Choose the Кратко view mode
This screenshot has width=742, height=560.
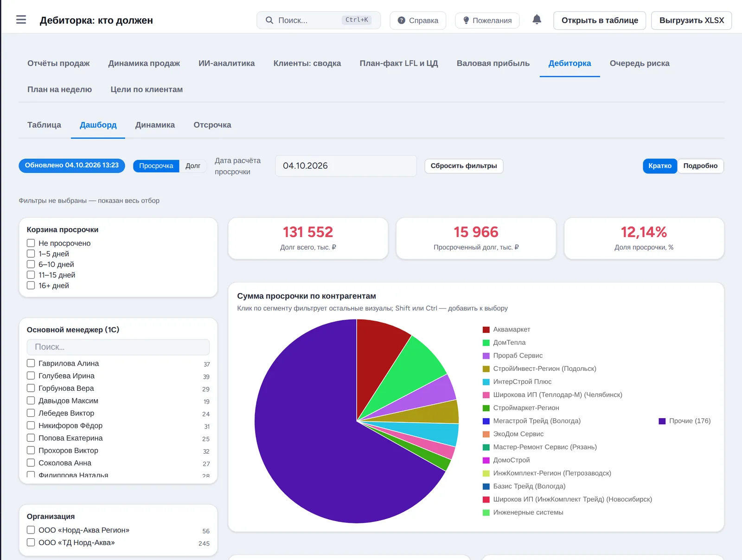(660, 166)
